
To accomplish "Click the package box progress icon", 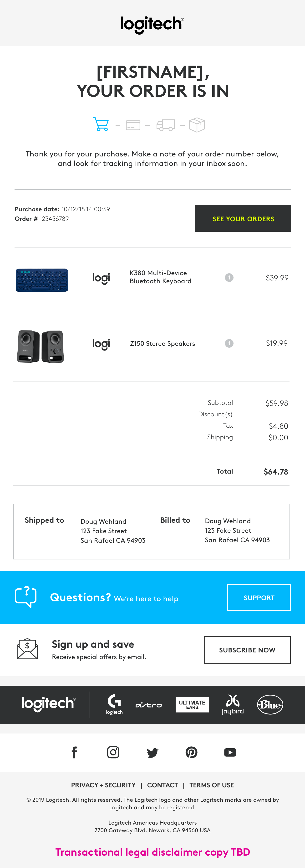I will coord(197,125).
